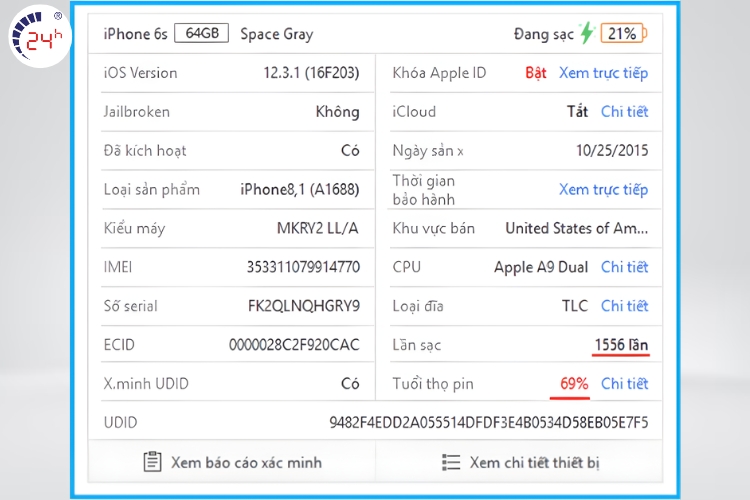The width and height of the screenshot is (750, 500).
Task: Click the iOS Version label
Action: click(x=140, y=73)
